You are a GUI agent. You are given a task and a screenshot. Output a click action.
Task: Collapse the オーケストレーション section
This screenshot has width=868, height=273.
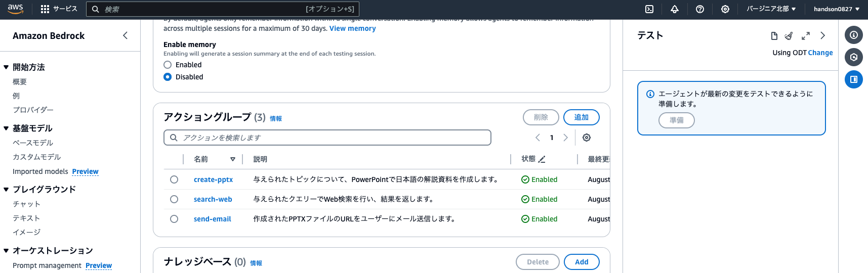pyautogui.click(x=6, y=251)
